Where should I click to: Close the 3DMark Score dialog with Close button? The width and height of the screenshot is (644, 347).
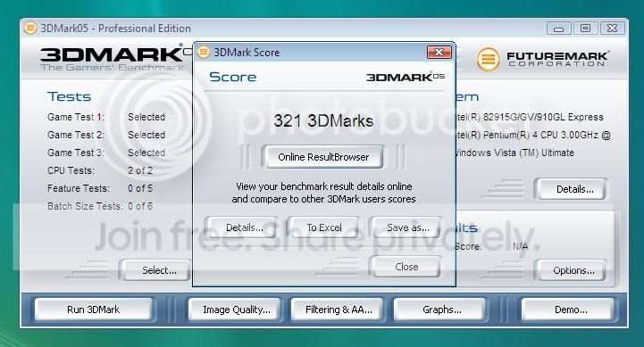tap(406, 267)
